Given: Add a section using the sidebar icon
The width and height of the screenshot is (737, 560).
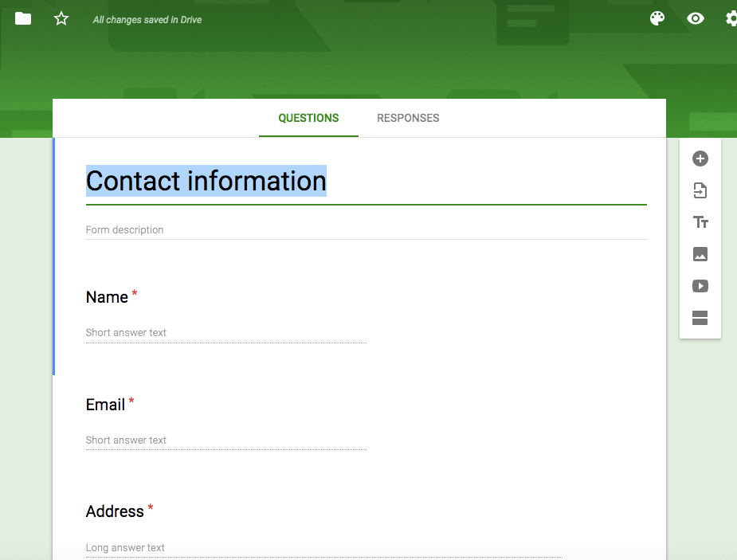Looking at the screenshot, I should 700,318.
